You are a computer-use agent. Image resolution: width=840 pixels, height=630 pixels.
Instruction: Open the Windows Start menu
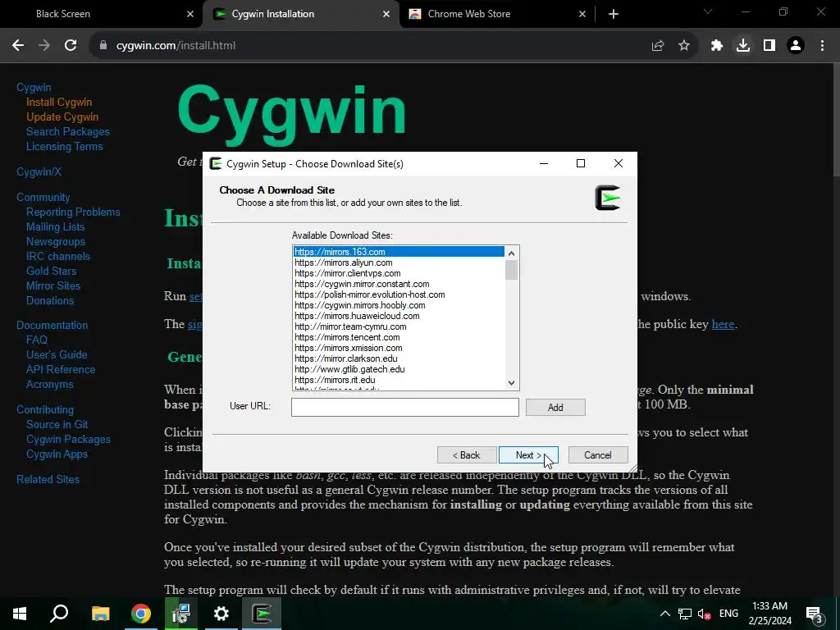tap(20, 614)
